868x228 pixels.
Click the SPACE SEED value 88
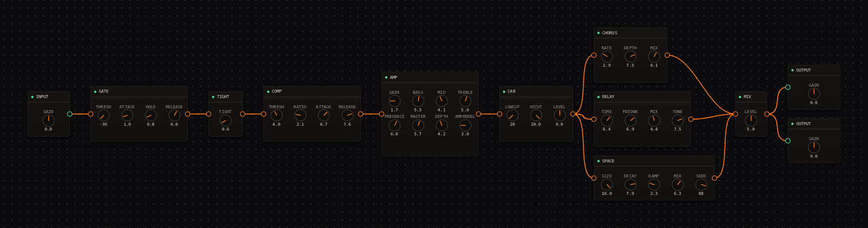tap(701, 194)
